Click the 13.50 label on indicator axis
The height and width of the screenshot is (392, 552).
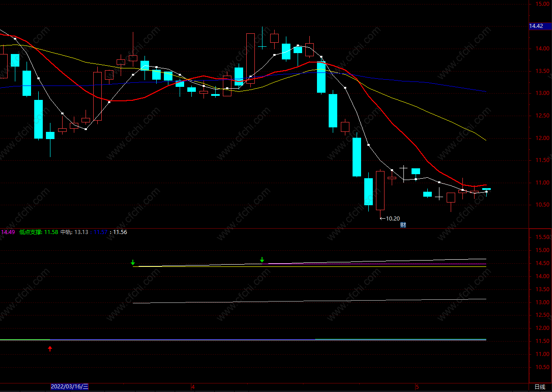[542, 289]
